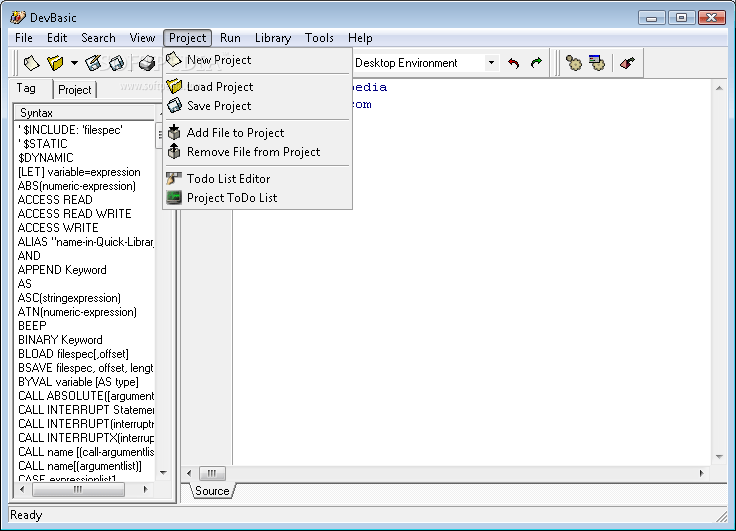Click the Syntax column header
Viewport: 736px width, 531px height.
coord(84,113)
